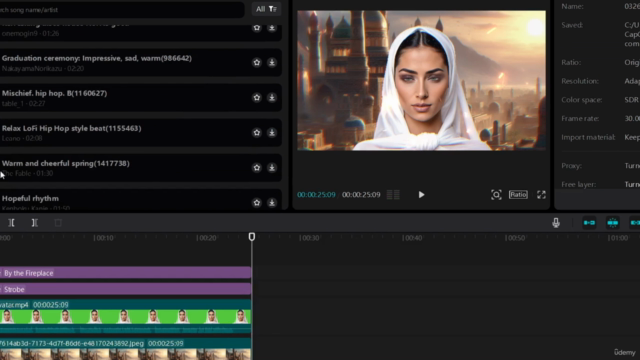
Task: Click the Import material label
Action: (x=588, y=138)
